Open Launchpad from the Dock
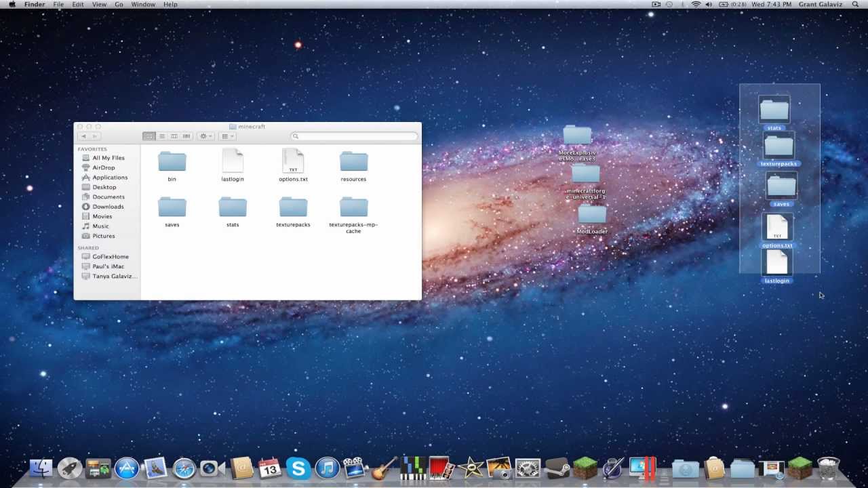The width and height of the screenshot is (868, 488). [70, 468]
